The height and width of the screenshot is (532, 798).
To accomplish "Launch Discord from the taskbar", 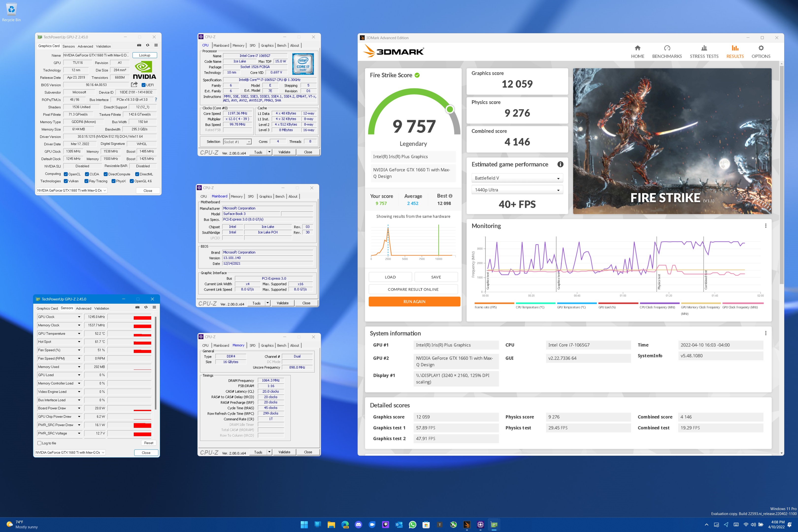I will click(358, 525).
